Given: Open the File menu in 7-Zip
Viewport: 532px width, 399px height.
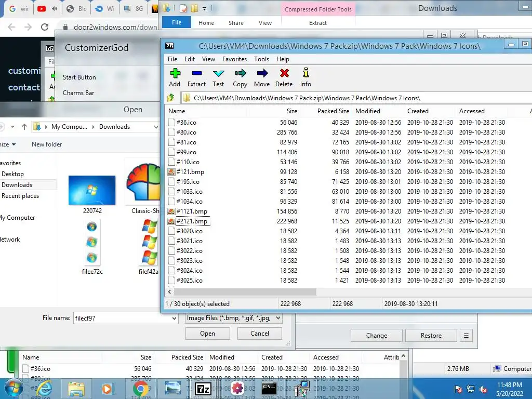Looking at the screenshot, I should pos(172,59).
